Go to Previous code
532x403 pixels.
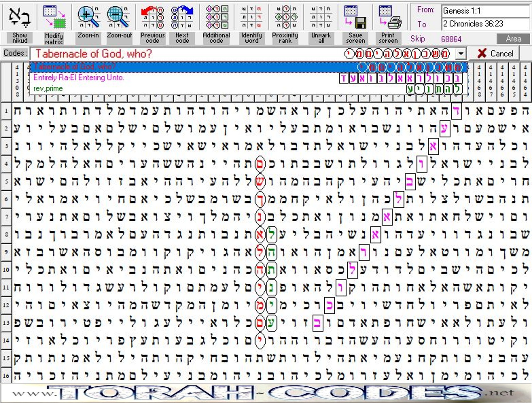pyautogui.click(x=152, y=17)
